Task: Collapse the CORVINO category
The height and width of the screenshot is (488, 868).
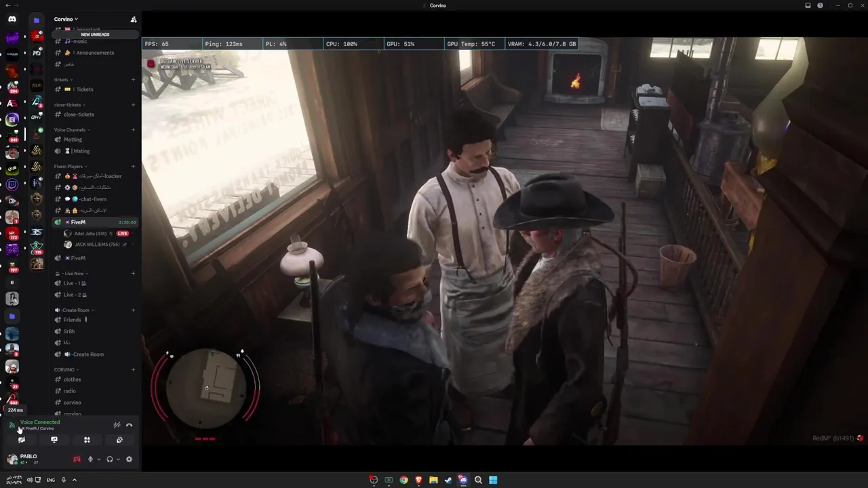Action: click(x=66, y=369)
